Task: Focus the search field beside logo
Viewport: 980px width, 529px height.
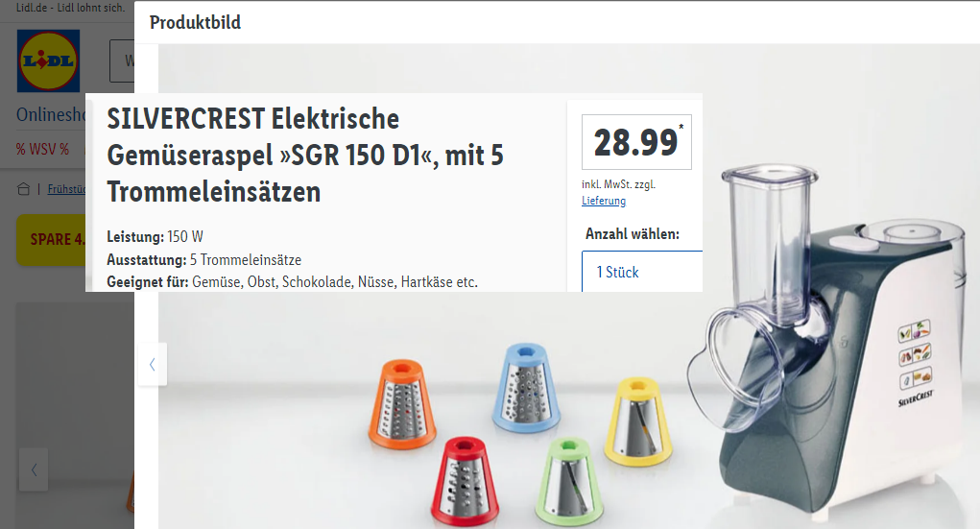Action: click(122, 60)
